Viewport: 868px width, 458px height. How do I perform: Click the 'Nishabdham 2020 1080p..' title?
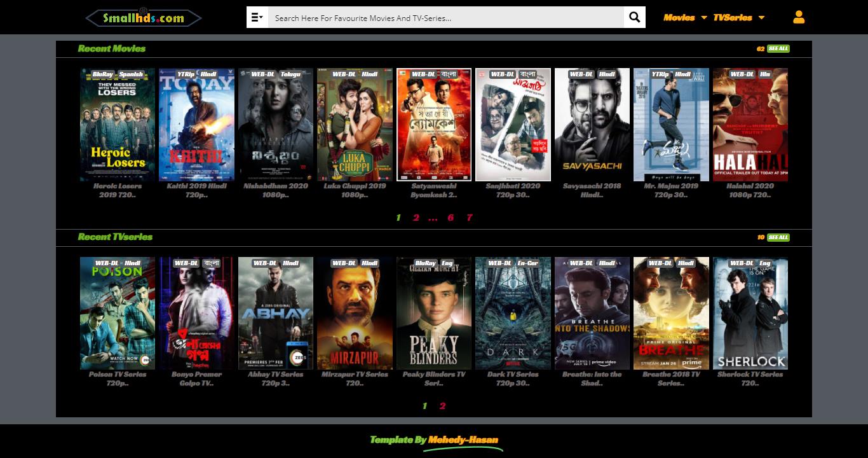pos(276,190)
